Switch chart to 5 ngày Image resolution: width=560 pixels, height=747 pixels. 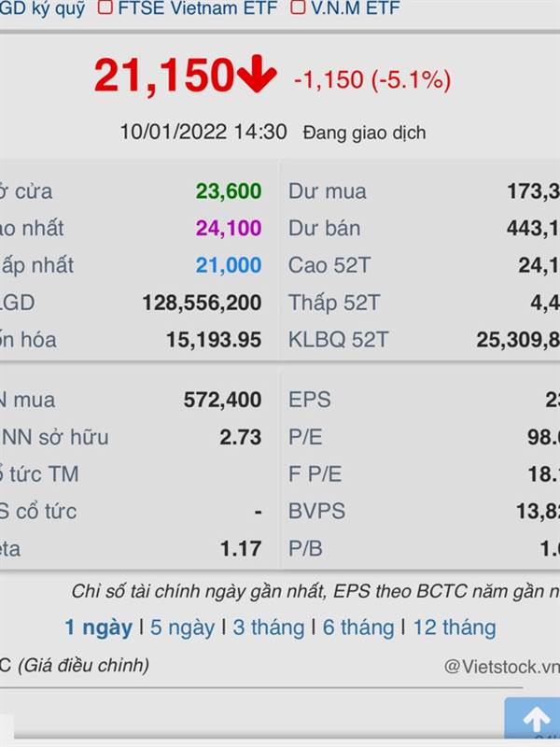coord(182,627)
